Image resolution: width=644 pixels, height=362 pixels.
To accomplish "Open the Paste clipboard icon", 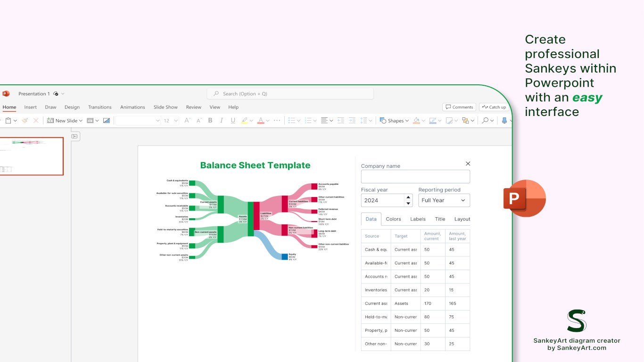I will 8,121.
